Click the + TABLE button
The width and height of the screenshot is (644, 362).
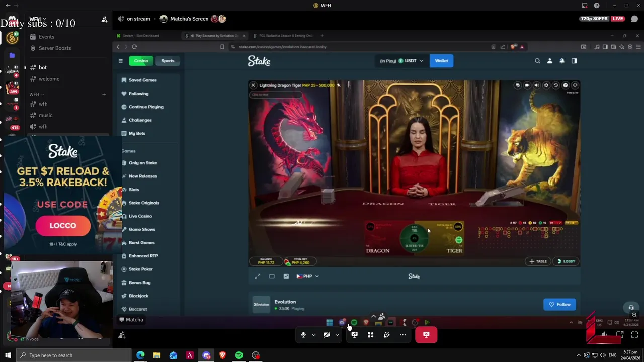(x=538, y=261)
